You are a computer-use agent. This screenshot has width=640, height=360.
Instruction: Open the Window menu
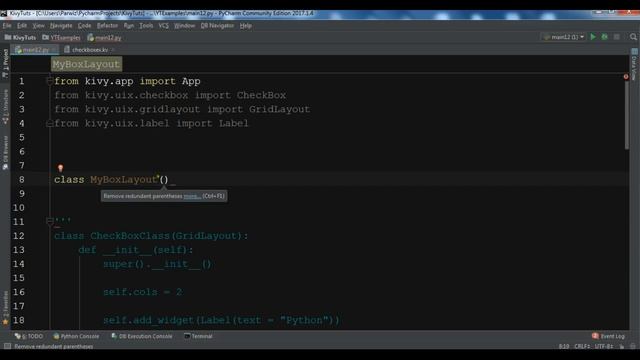(x=184, y=26)
